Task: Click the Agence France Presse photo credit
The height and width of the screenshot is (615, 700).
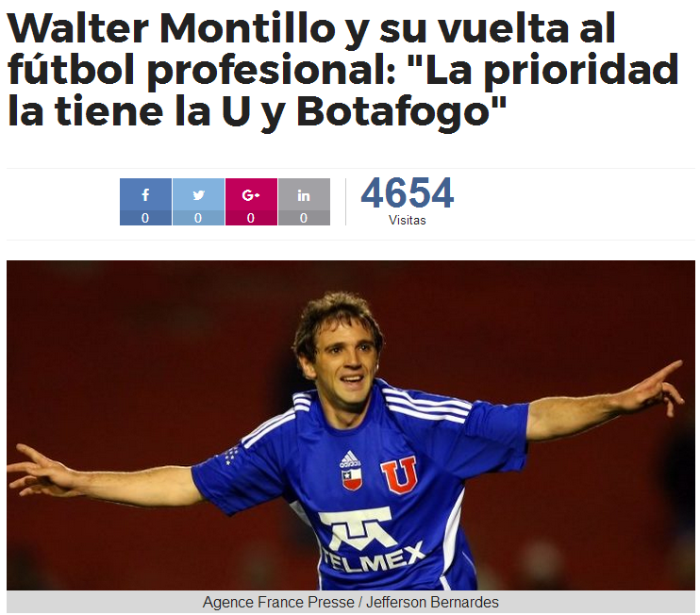Action: tap(278, 602)
